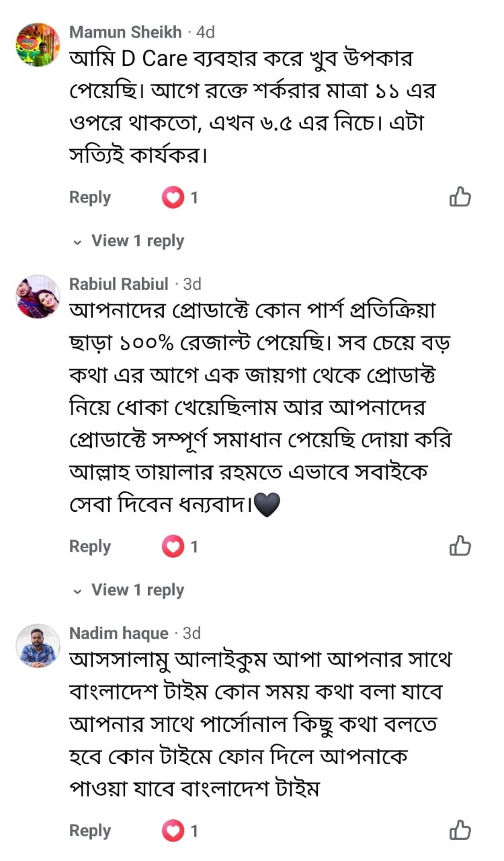Click the 3d timestamp on Nadim's comment
This screenshot has height=861, width=504.
[192, 633]
